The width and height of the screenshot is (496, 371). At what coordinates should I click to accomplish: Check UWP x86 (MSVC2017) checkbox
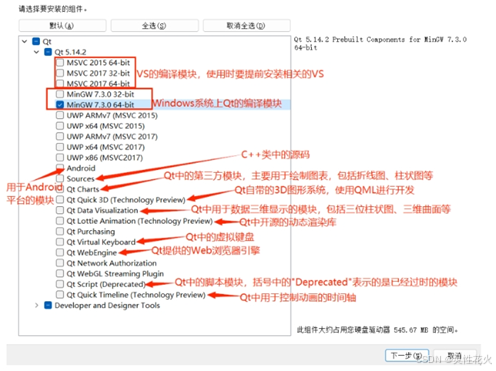[x=60, y=157]
